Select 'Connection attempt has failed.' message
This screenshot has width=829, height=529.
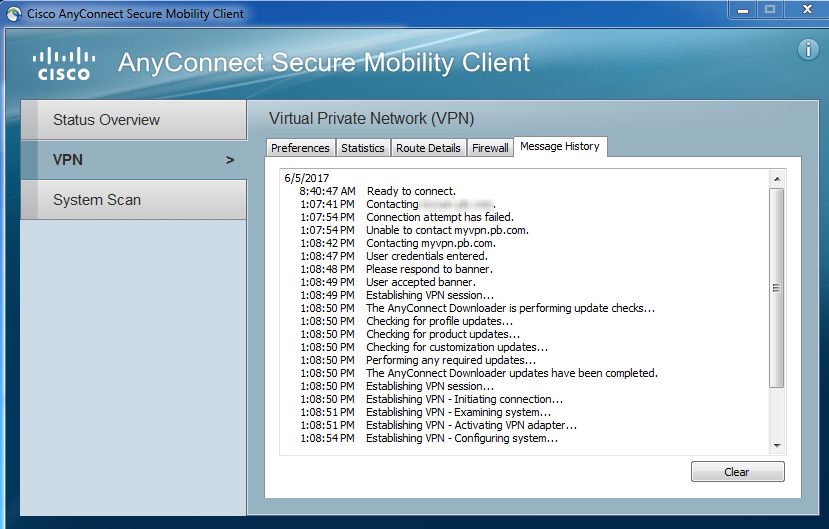pyautogui.click(x=440, y=217)
